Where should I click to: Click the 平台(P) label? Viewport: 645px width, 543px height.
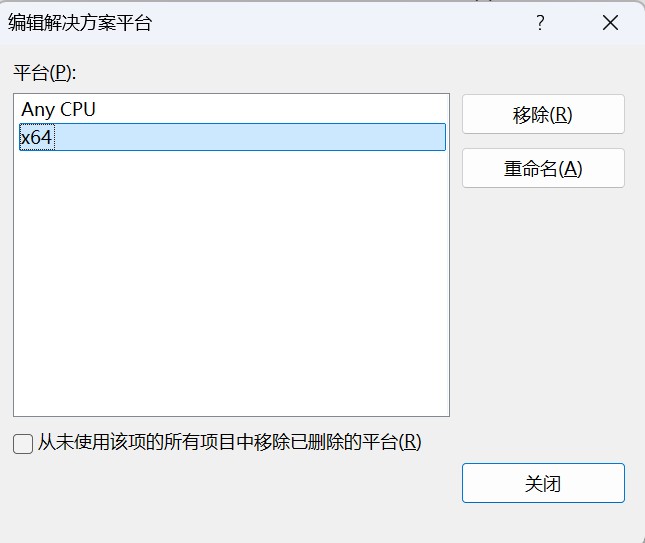click(x=45, y=72)
